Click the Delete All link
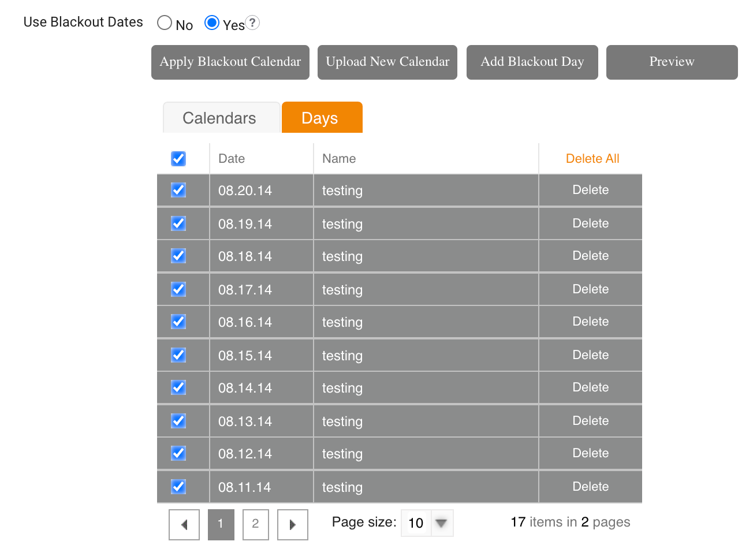753x560 pixels. tap(592, 159)
